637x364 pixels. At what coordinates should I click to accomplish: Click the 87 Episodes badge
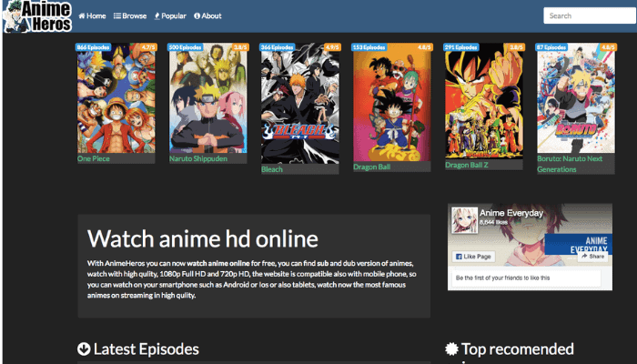click(551, 47)
